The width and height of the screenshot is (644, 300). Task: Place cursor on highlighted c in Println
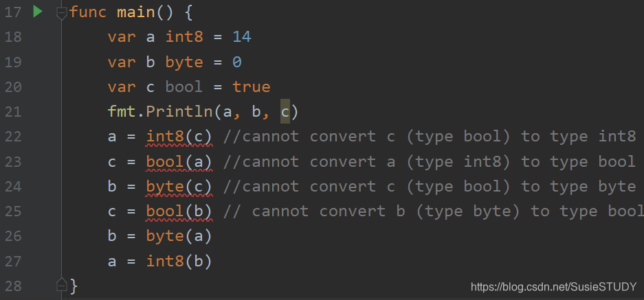285,112
